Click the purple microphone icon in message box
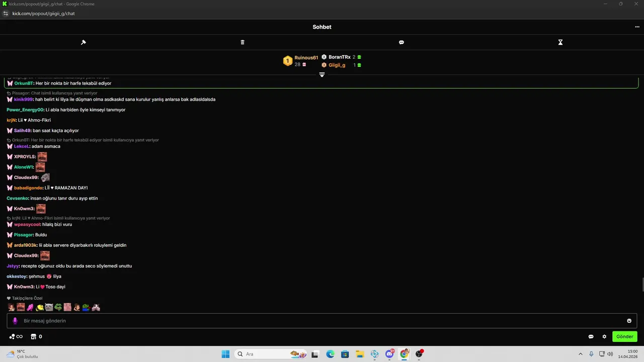This screenshot has width=644, height=362. pyautogui.click(x=15, y=321)
